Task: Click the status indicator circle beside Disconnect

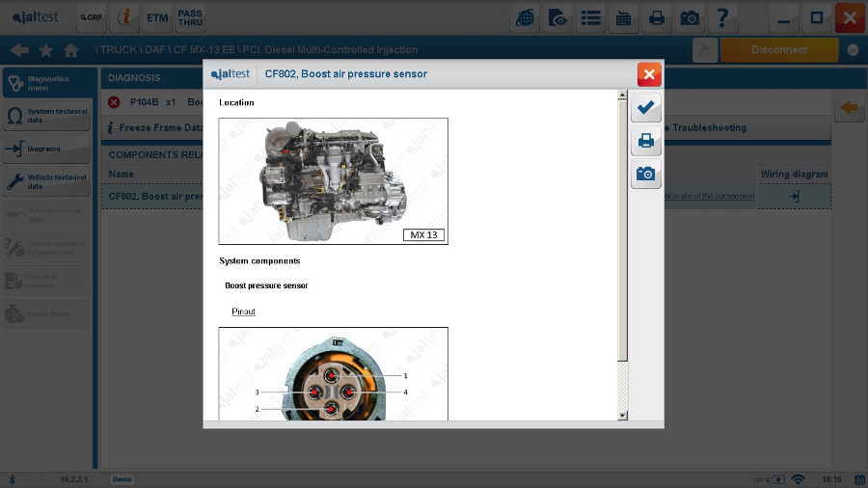Action: [x=853, y=50]
